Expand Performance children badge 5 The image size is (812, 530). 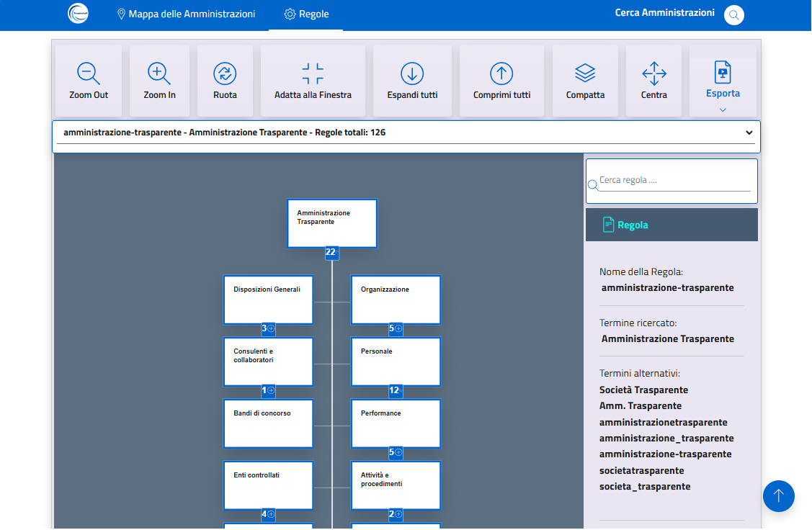pyautogui.click(x=395, y=452)
